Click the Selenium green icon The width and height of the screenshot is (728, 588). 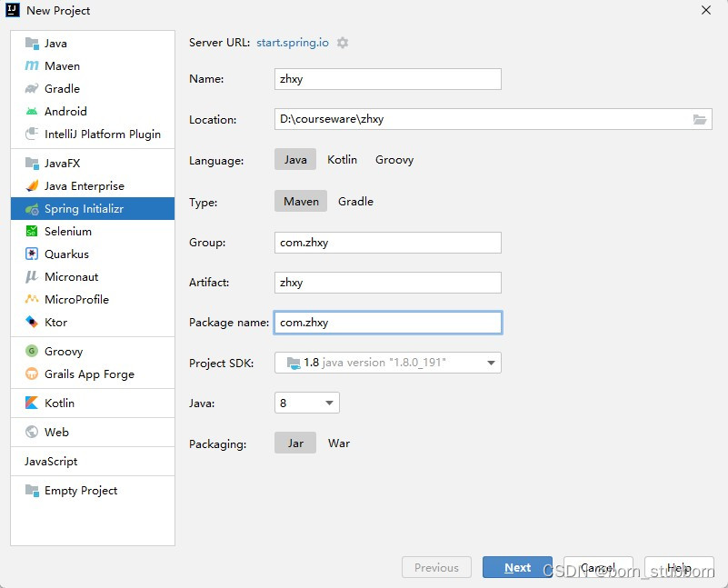click(32, 231)
